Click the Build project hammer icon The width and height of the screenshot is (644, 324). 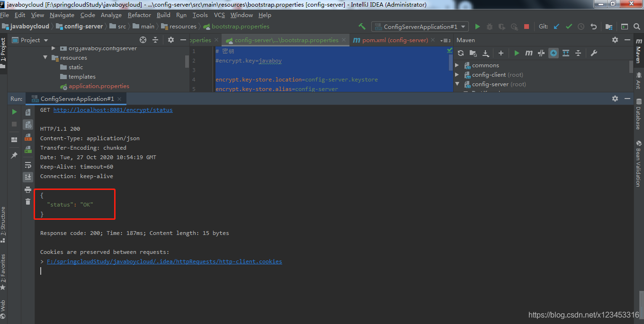point(362,27)
